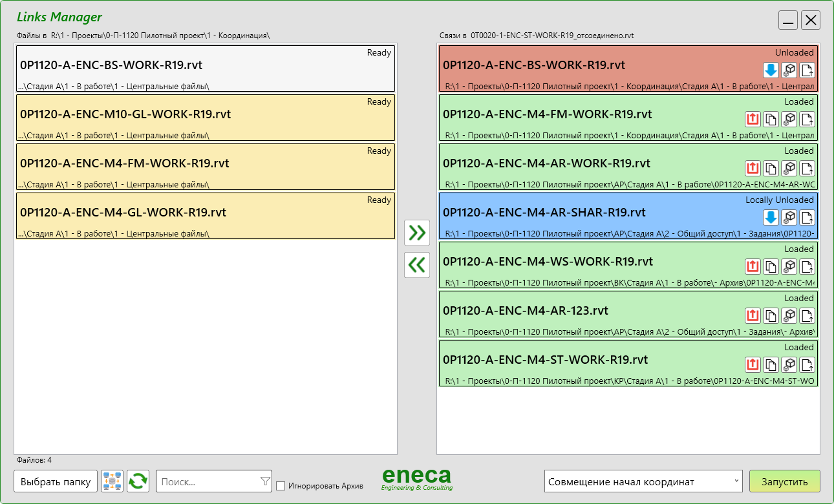
Task: Click the filter funnel icon in search box
Action: click(x=264, y=481)
